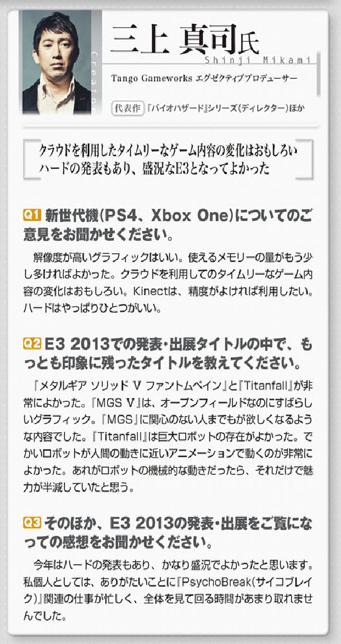
Task: Click Shinji Mikami's portrait photo
Action: coord(56,62)
